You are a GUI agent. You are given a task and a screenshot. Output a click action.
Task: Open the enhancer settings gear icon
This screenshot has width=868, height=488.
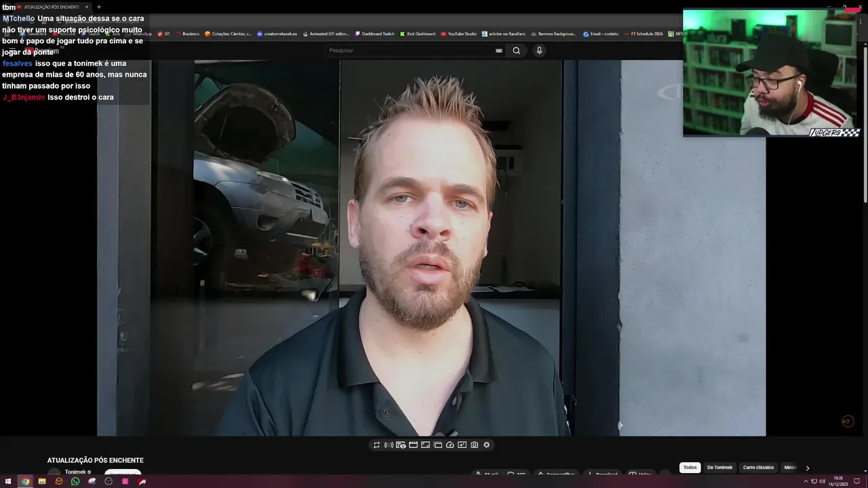pos(486,445)
